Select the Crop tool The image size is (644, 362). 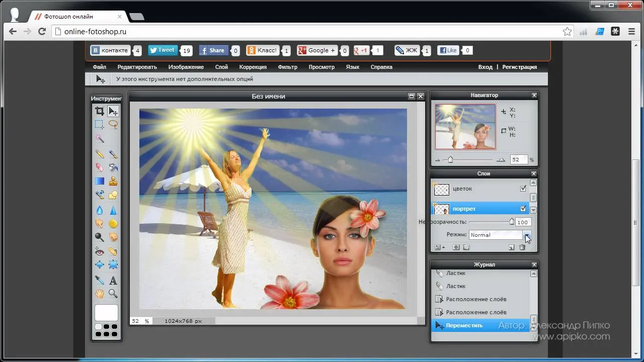[100, 111]
